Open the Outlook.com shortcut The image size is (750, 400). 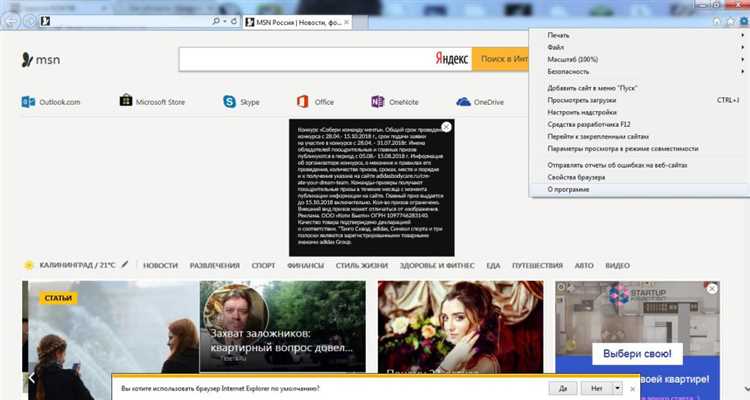[x=51, y=102]
